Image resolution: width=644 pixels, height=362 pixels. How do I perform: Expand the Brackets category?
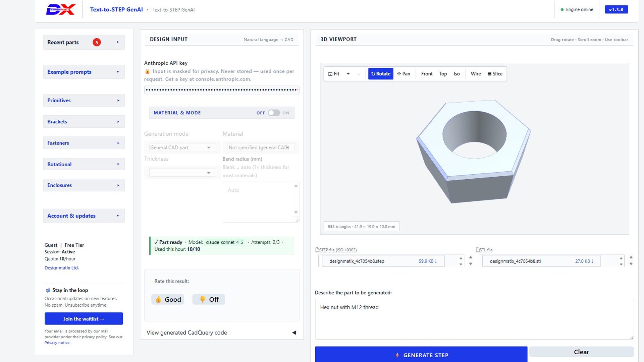[x=84, y=122]
